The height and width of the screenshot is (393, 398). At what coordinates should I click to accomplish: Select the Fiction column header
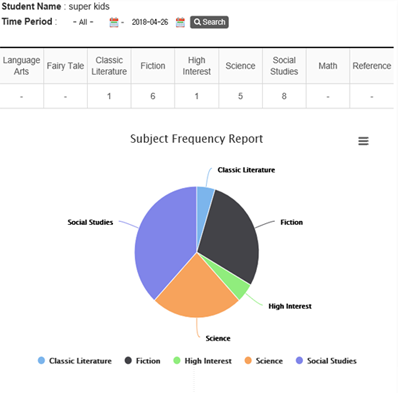pyautogui.click(x=153, y=66)
